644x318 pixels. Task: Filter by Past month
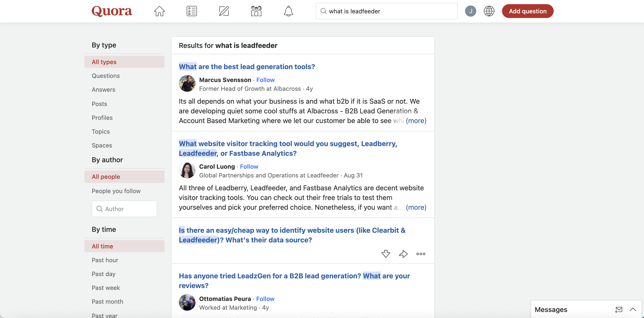click(107, 301)
